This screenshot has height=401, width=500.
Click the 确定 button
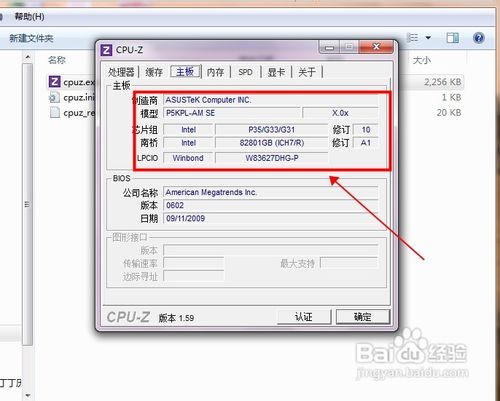point(363,316)
